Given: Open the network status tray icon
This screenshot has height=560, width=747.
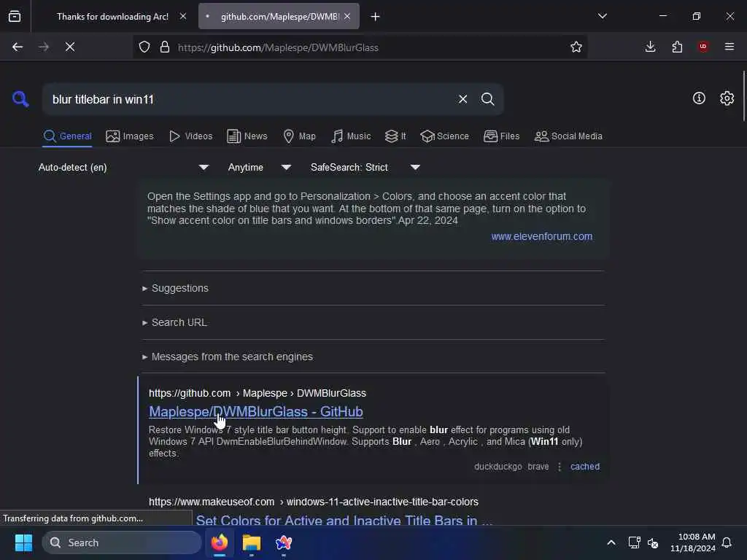Looking at the screenshot, I should pyautogui.click(x=634, y=542).
